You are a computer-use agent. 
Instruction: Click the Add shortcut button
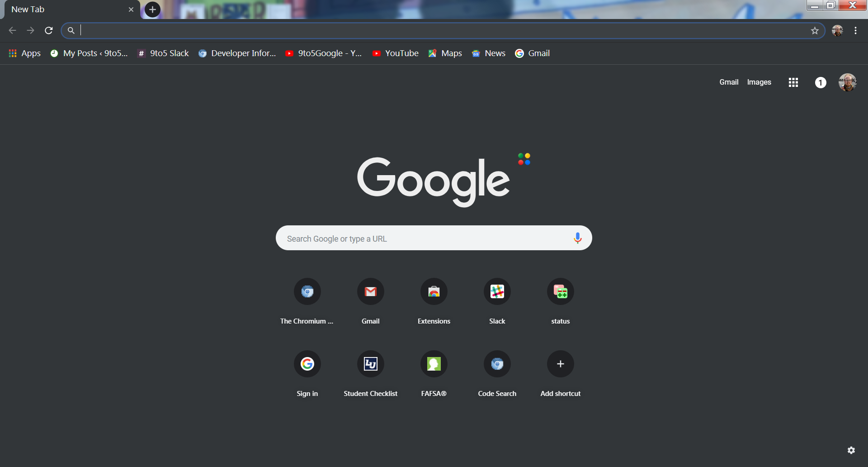pos(560,364)
